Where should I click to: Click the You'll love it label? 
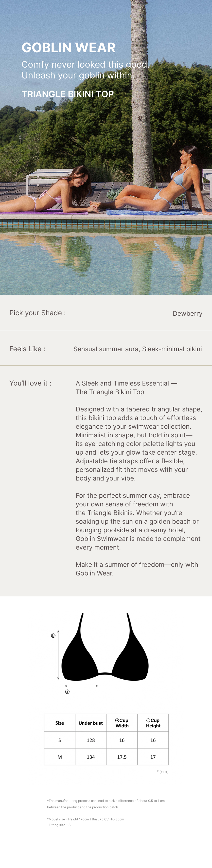click(x=30, y=383)
